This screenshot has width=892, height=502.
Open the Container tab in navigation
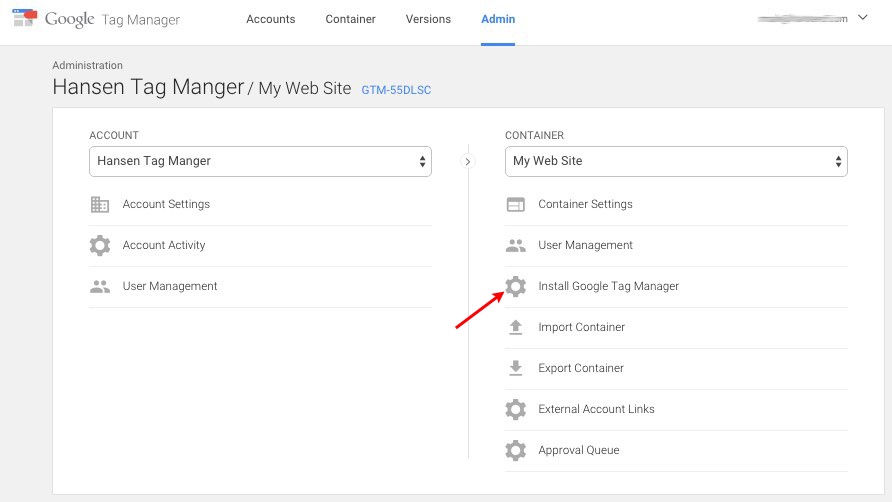[350, 19]
